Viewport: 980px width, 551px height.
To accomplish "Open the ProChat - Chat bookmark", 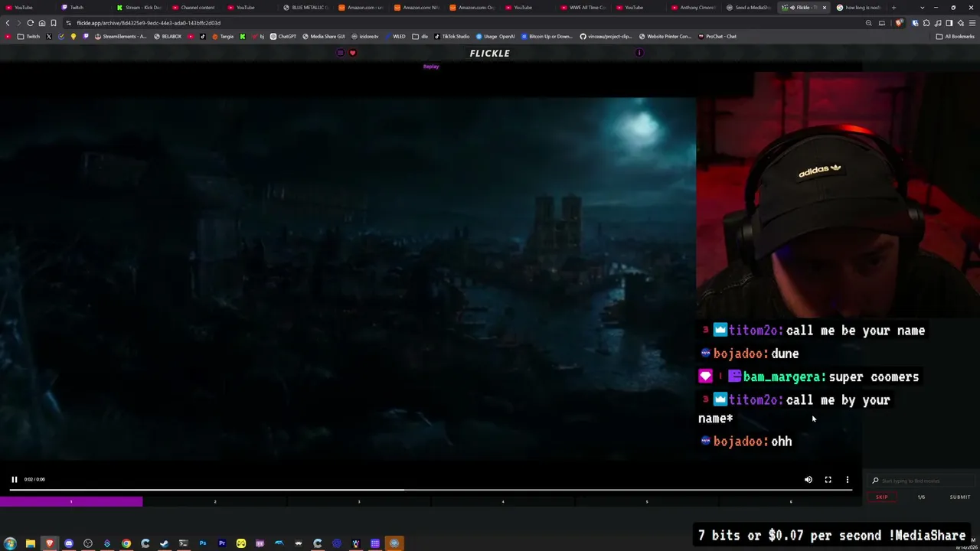I will (717, 37).
